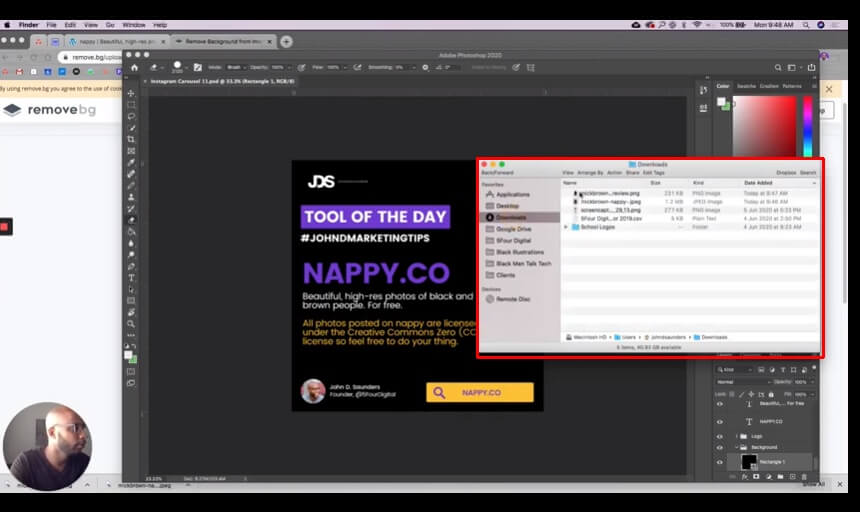Screen dimensions: 860x512
Task: Hide the Background group layer
Action: point(720,447)
